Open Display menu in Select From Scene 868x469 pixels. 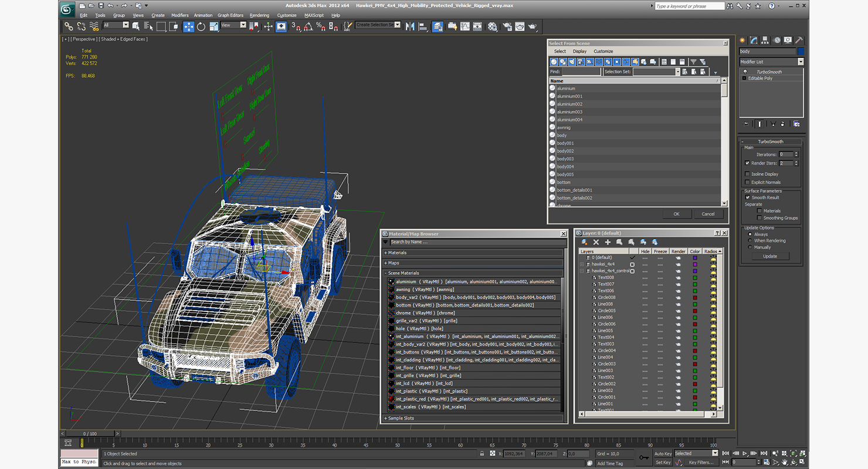pyautogui.click(x=579, y=52)
